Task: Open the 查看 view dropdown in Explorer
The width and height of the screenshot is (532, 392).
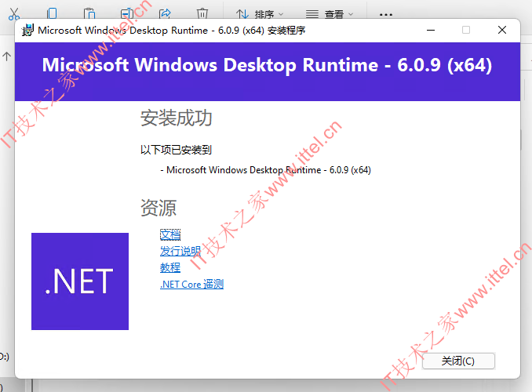Action: [x=330, y=14]
